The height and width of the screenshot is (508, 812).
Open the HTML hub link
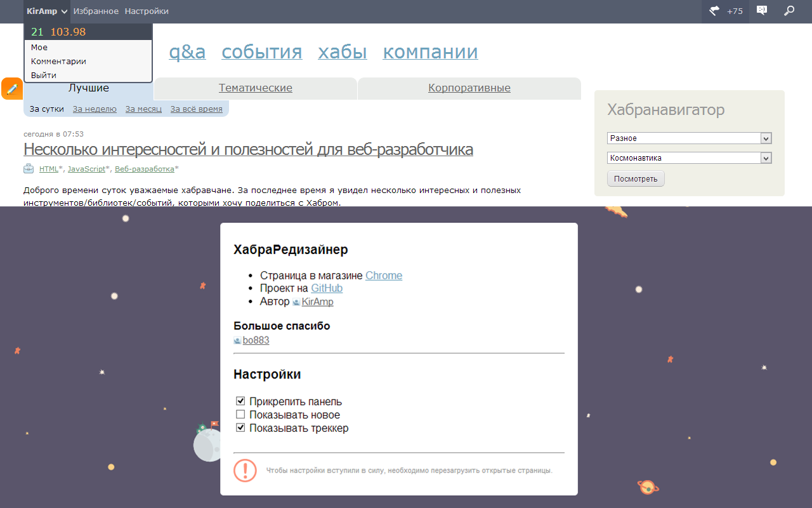[x=49, y=169]
